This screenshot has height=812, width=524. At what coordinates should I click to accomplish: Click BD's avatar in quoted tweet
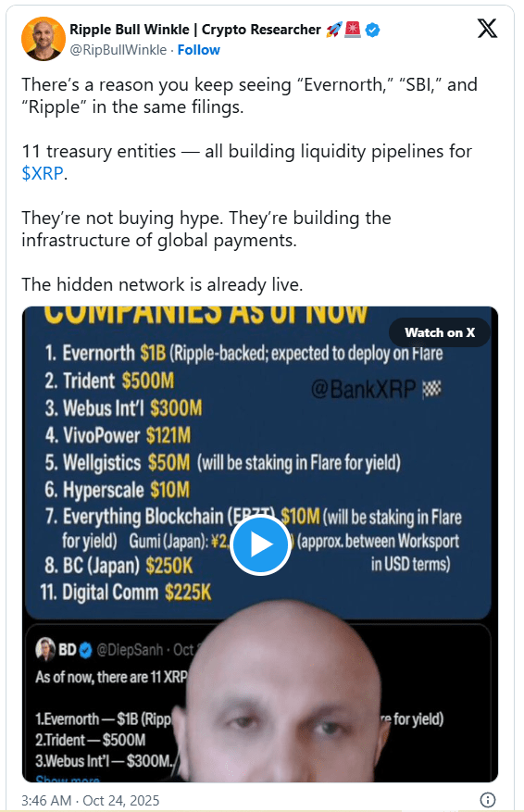pos(45,649)
